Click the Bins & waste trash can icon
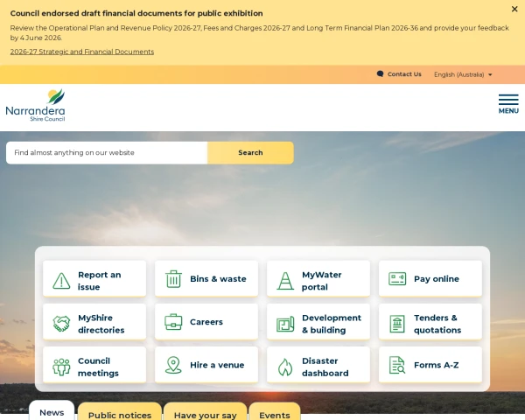 pos(173,279)
